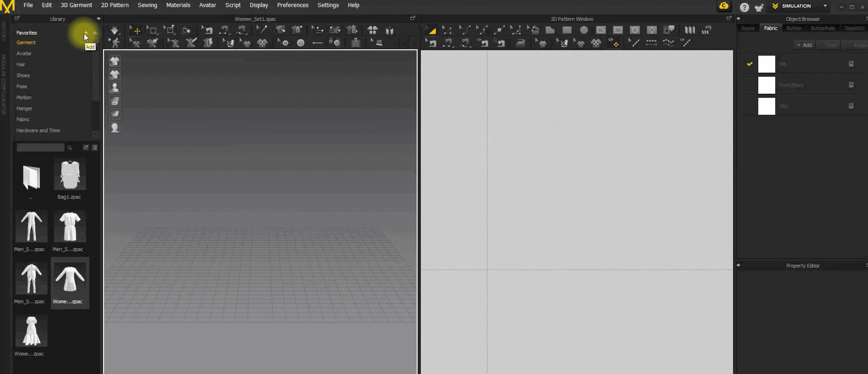
Task: Select the Zipper tool in 3D toolbar
Action: click(x=355, y=43)
